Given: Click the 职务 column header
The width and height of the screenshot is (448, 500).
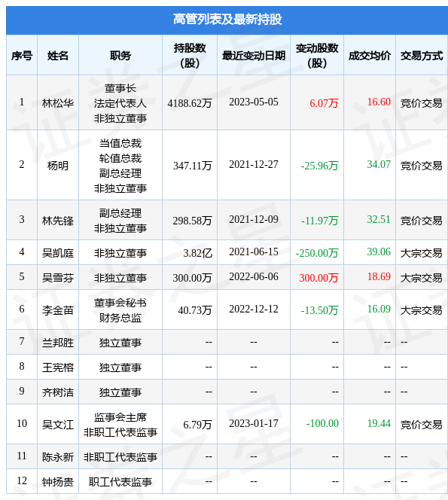Looking at the screenshot, I should tap(120, 56).
